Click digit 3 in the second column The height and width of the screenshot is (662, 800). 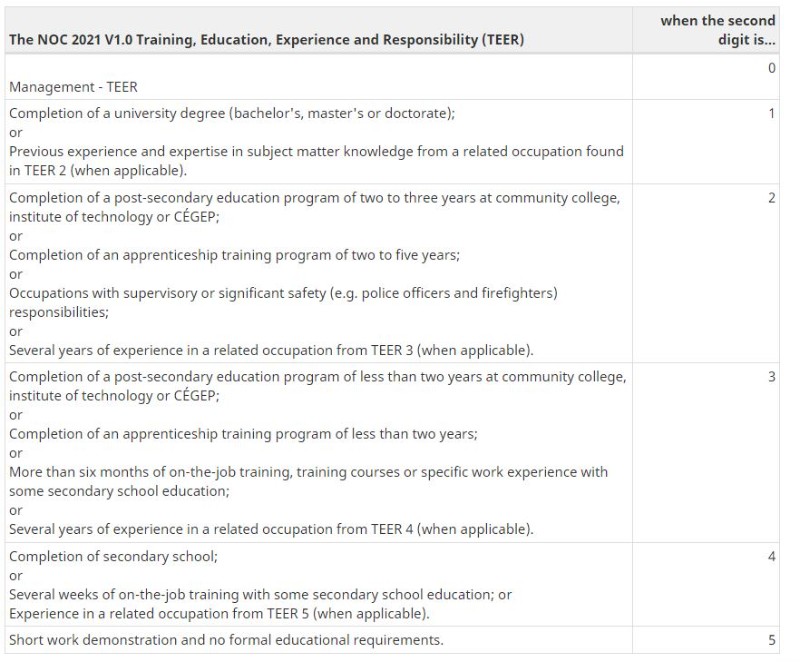click(771, 377)
